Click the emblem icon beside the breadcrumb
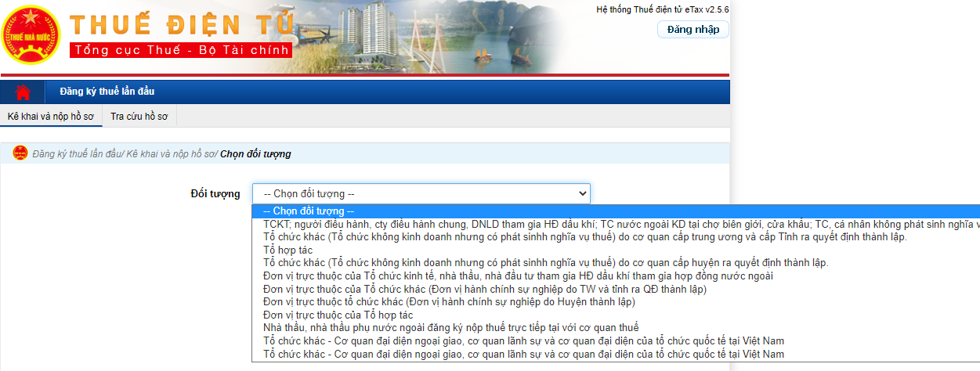Image resolution: width=980 pixels, height=371 pixels. [x=20, y=153]
